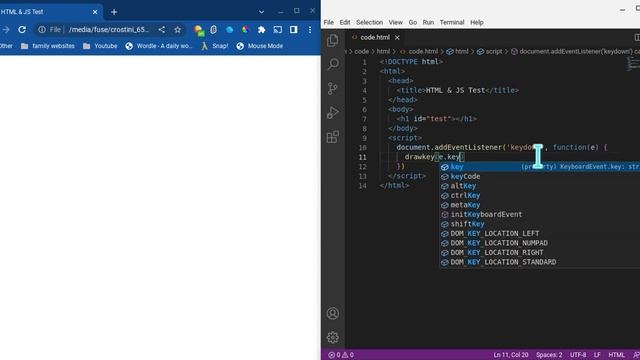Change line ending via LF status item
The height and width of the screenshot is (360, 640).
pos(597,355)
